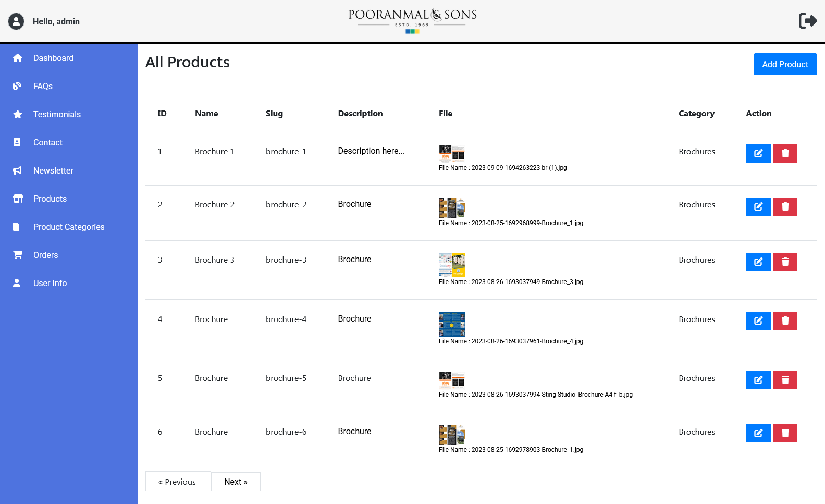This screenshot has height=504, width=825.
Task: Click the Brochure 4 blue thumbnail image
Action: coord(451,324)
